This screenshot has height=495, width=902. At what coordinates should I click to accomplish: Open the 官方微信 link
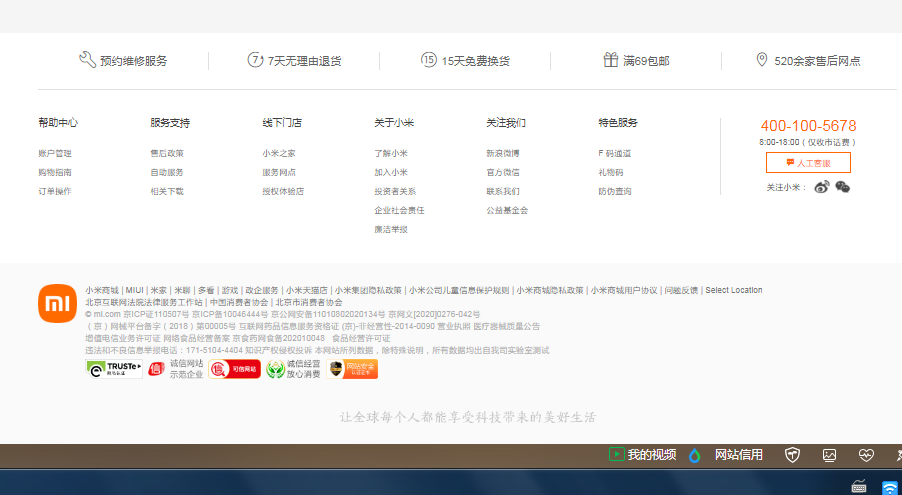pyautogui.click(x=503, y=172)
